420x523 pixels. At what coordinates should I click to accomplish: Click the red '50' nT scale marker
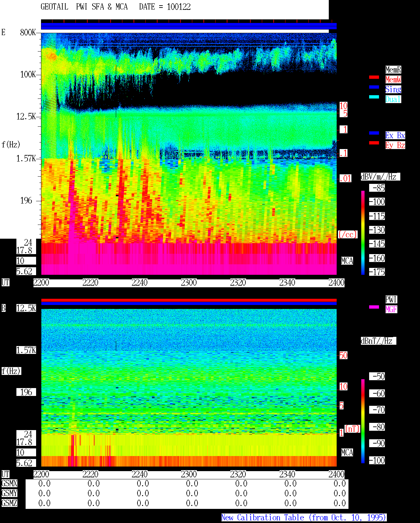click(x=343, y=355)
